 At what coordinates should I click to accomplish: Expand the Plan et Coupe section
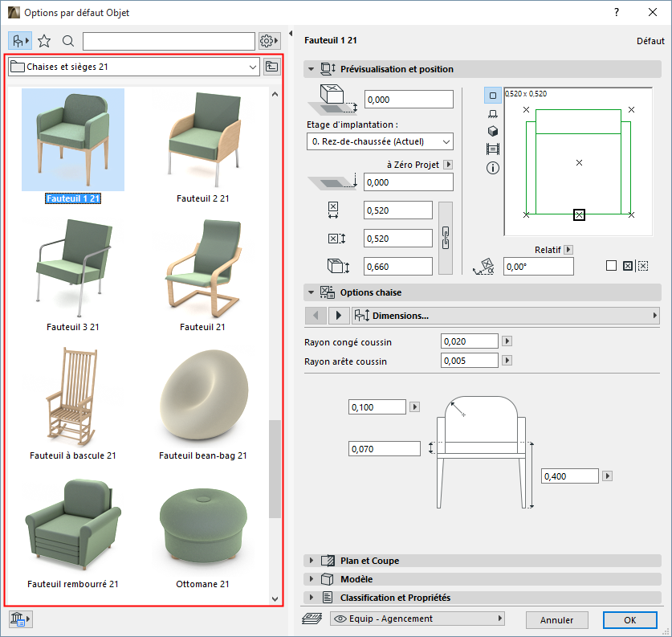tap(369, 561)
